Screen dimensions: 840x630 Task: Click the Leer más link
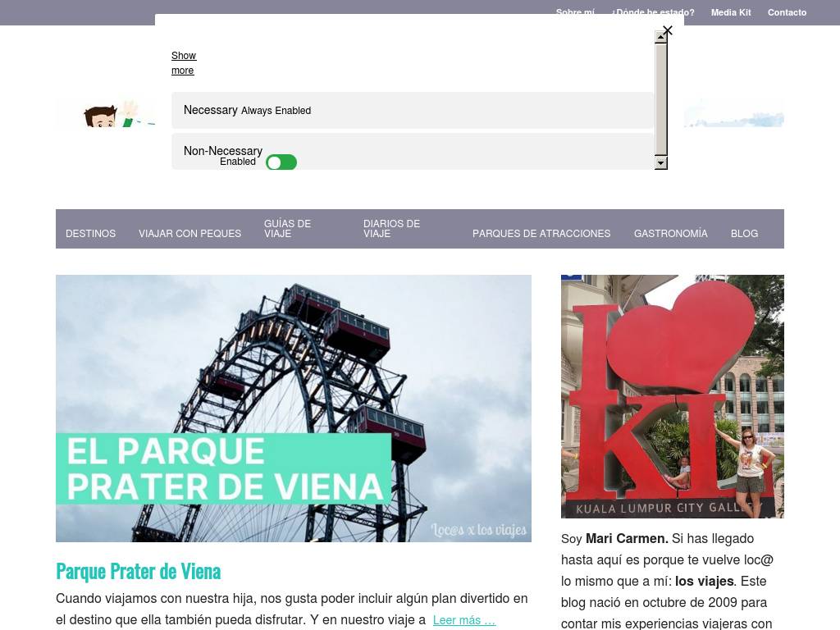point(463,620)
